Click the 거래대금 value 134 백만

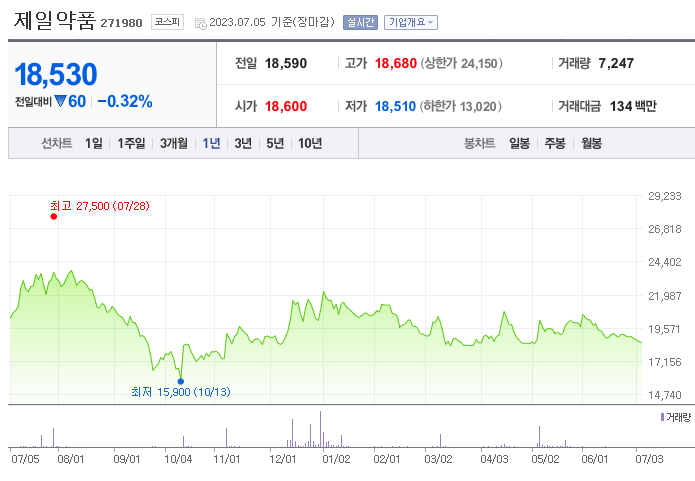coord(633,106)
